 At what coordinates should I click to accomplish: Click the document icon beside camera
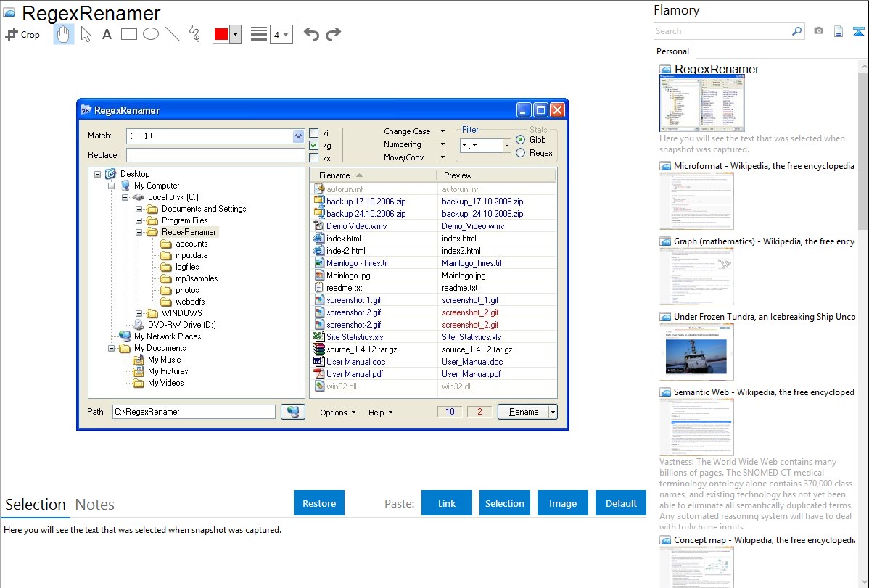point(839,31)
